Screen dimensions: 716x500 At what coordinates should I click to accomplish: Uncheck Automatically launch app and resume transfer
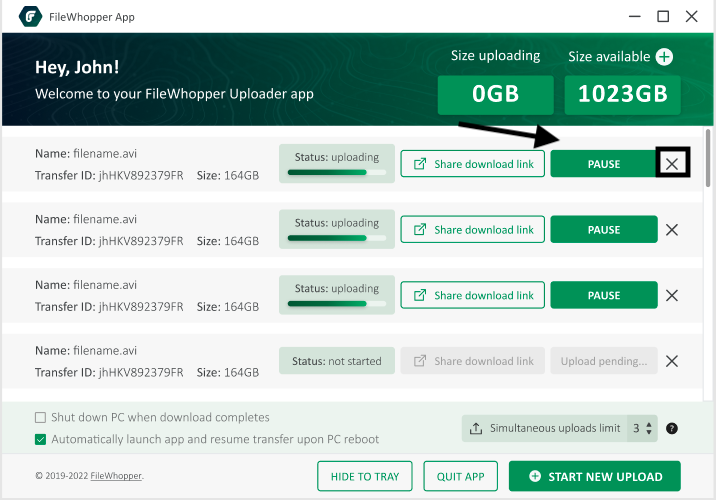pos(41,439)
